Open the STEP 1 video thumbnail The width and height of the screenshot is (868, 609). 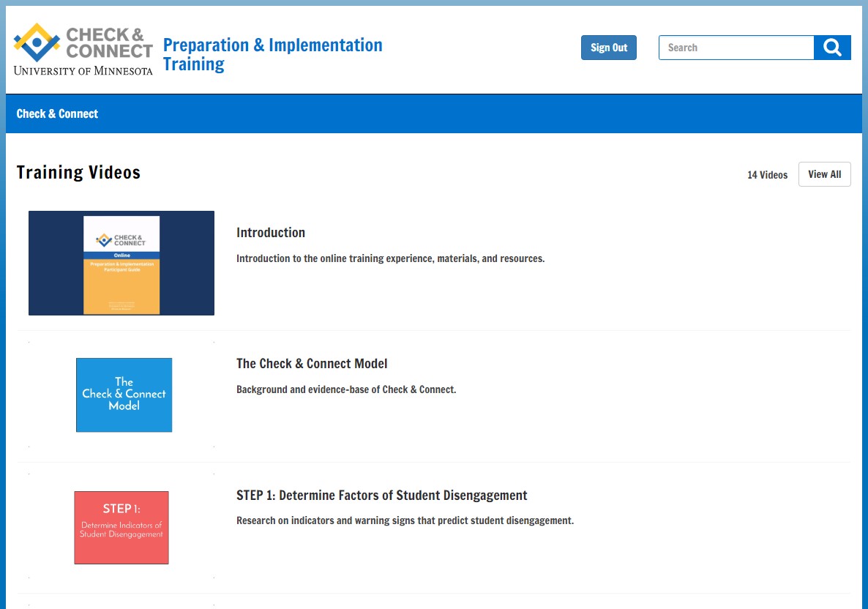point(121,528)
